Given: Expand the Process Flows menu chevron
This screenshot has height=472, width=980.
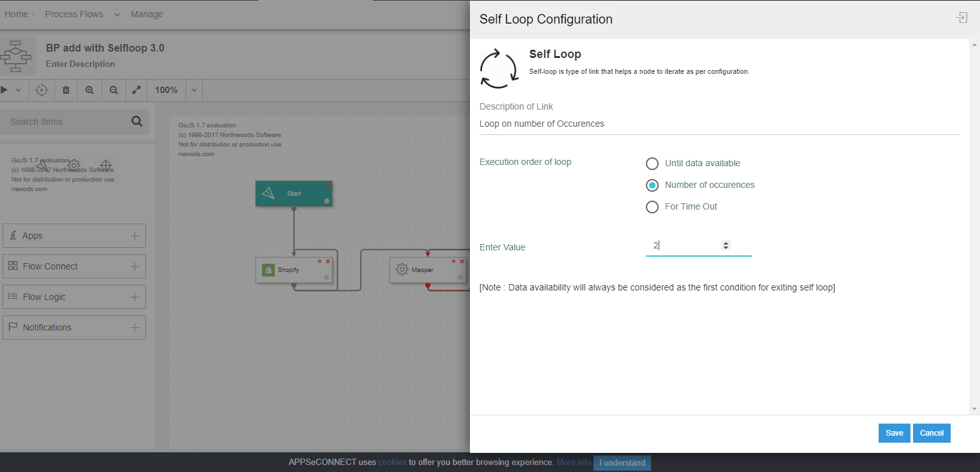Looking at the screenshot, I should point(116,14).
